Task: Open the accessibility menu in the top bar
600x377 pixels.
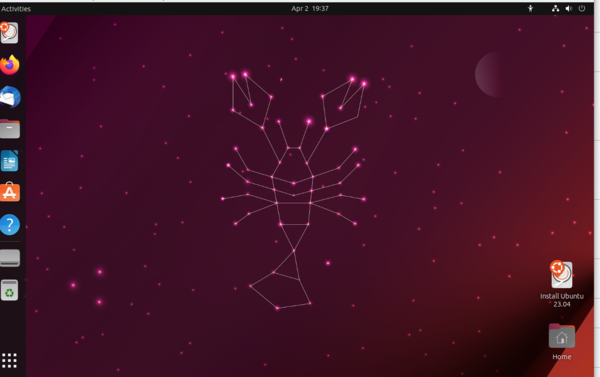Action: pyautogui.click(x=530, y=8)
